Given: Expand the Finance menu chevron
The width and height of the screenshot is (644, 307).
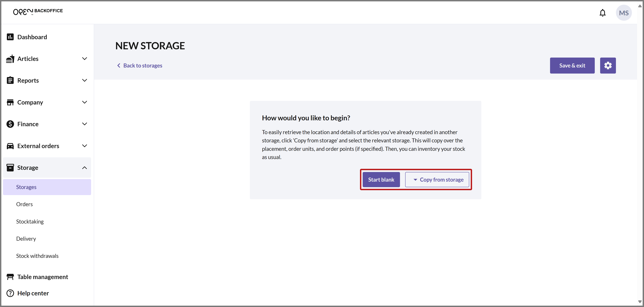Looking at the screenshot, I should click(x=85, y=124).
